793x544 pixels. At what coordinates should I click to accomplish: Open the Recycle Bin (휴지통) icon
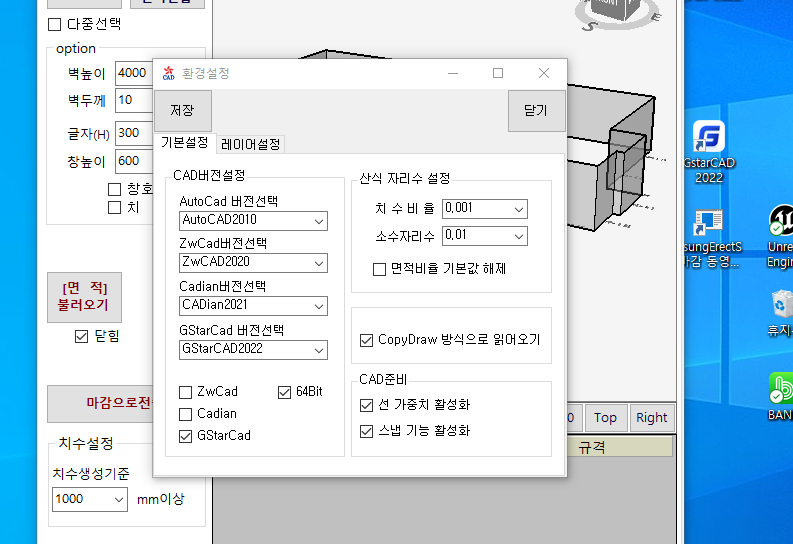781,304
